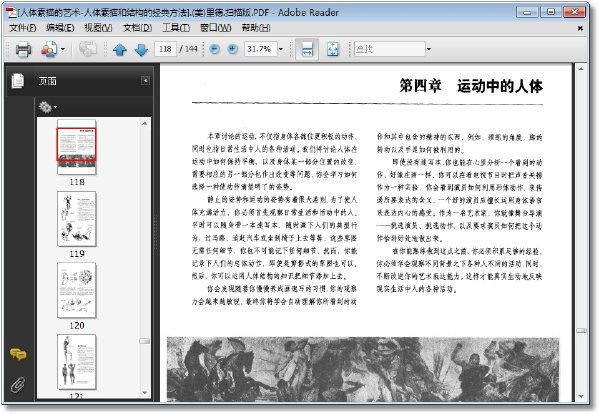
Task: Click the chapter title 第四章 运动中的人体
Action: pos(471,86)
